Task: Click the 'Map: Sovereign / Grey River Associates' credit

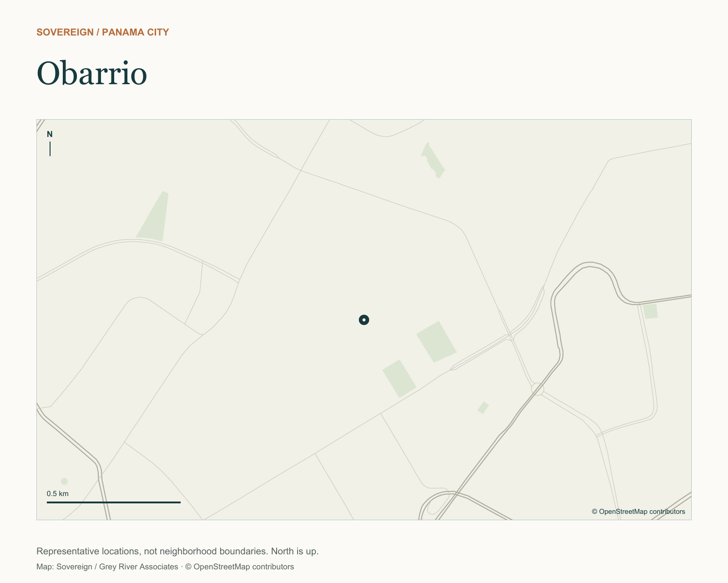Action: [107, 567]
